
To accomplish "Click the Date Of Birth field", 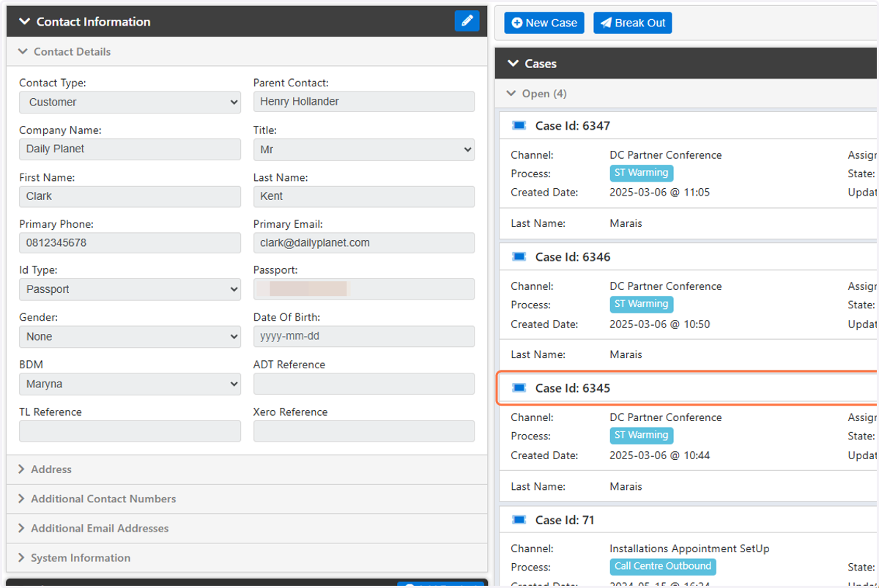I will coord(364,337).
